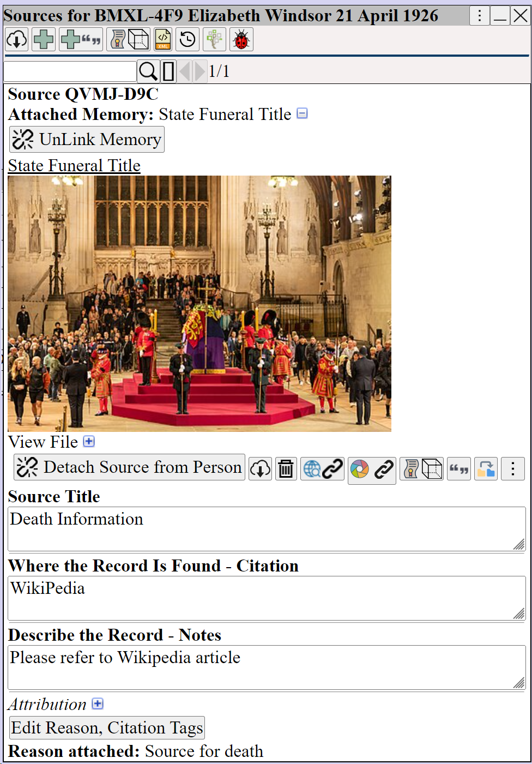Screen dimensions: 532x764
Task: Click the Citation field containing WikiPedia
Action: click(x=267, y=598)
